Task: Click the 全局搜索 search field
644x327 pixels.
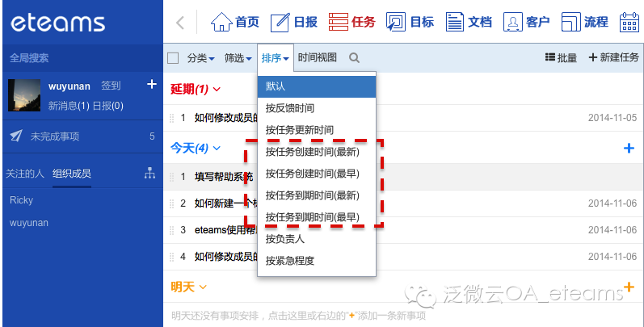Action: click(x=83, y=58)
